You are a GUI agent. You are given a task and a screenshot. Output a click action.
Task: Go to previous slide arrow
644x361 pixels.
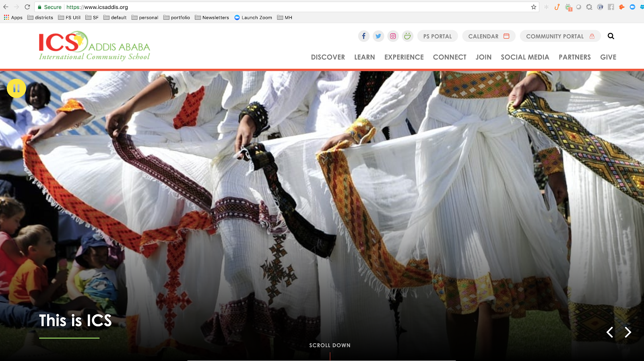tap(610, 332)
